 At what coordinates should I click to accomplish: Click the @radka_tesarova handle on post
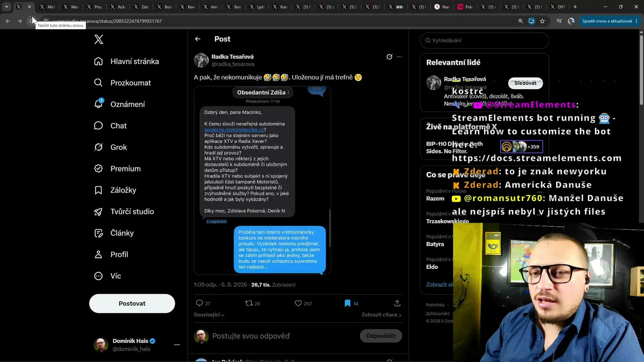click(x=233, y=64)
